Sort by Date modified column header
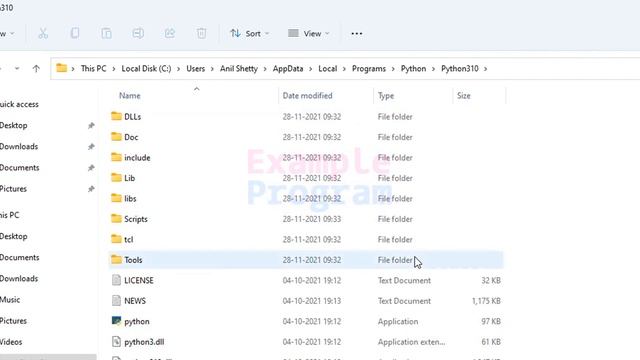The image size is (640, 360). [307, 96]
